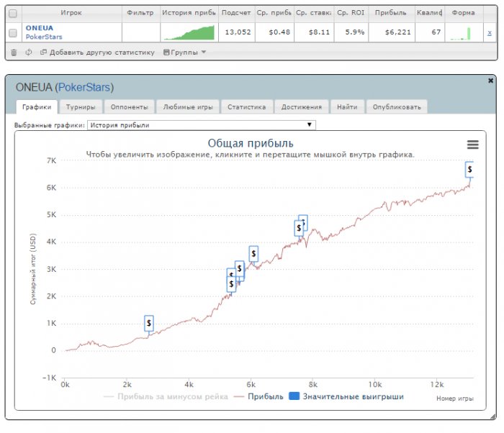Click the trash delete icon in the table footer
The width and height of the screenshot is (504, 433).
point(14,53)
